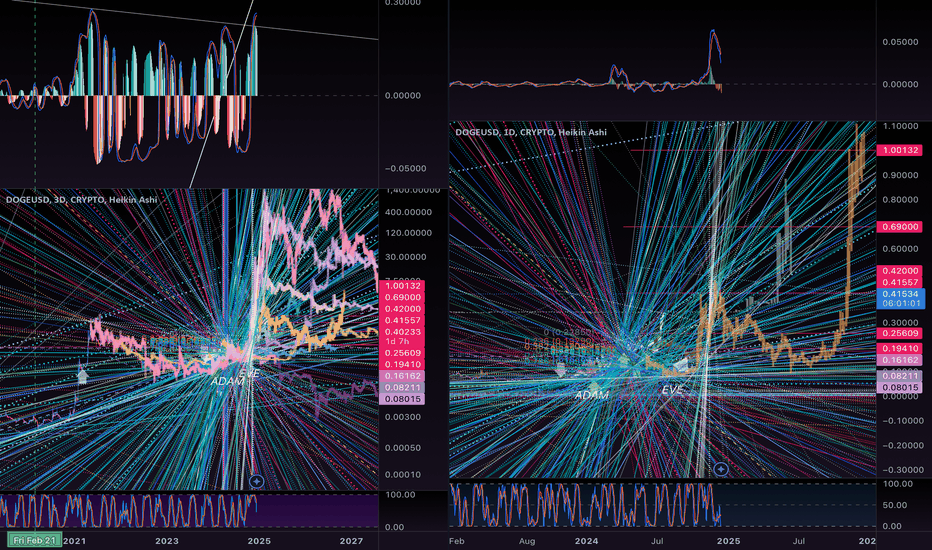The image size is (932, 550).
Task: Click the 1.00132 price tag on 1D chart
Action: pyautogui.click(x=900, y=150)
